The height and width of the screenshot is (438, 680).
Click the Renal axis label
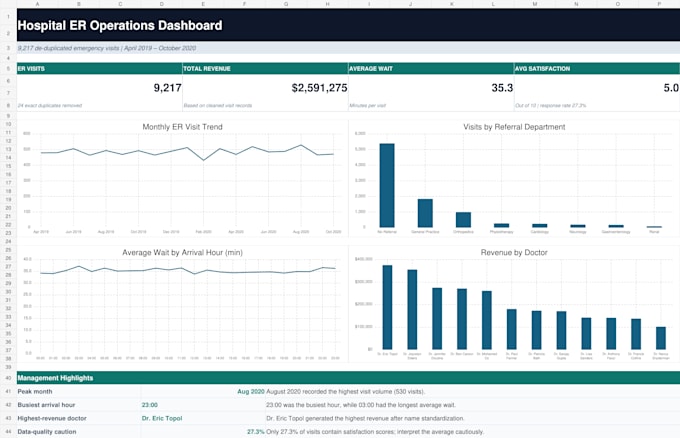(654, 232)
